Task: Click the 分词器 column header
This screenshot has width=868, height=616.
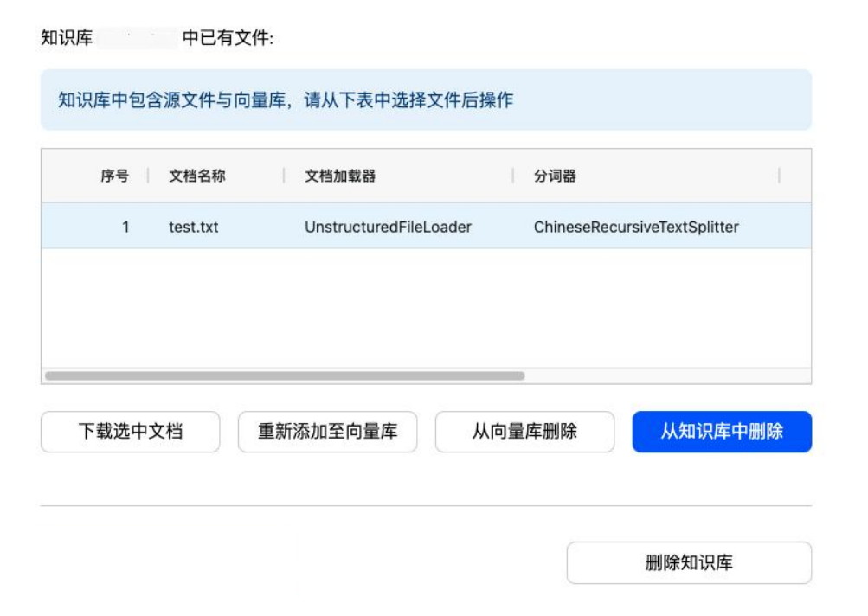Action: click(556, 176)
